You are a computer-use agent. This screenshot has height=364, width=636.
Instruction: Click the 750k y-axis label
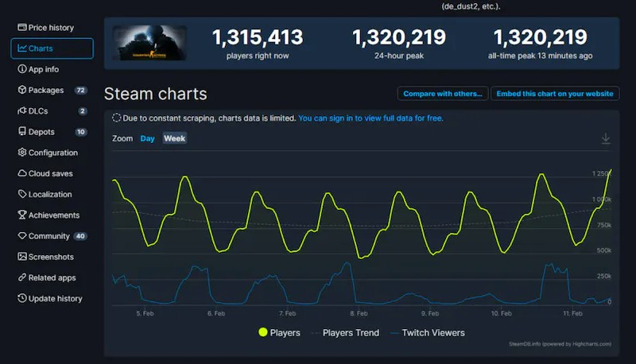tap(604, 225)
